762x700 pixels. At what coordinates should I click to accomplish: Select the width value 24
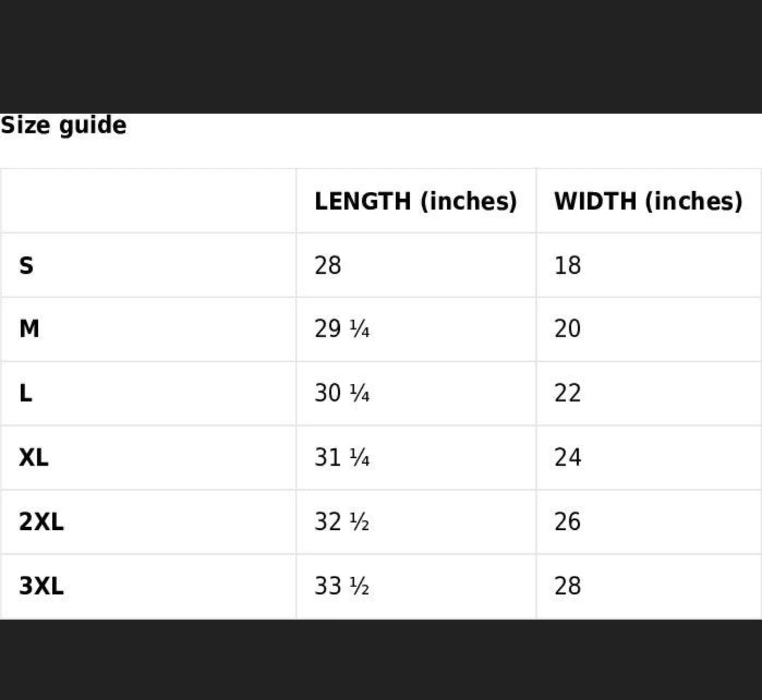(567, 457)
